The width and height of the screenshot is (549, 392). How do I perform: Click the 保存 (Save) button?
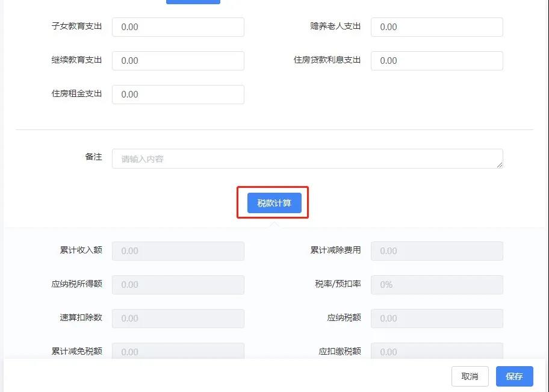[513, 376]
